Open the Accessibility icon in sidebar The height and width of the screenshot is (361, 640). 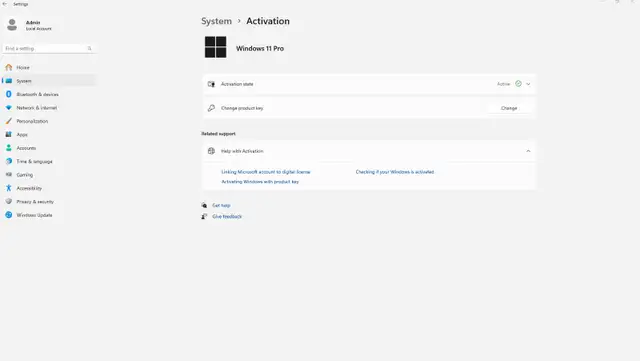click(x=9, y=188)
